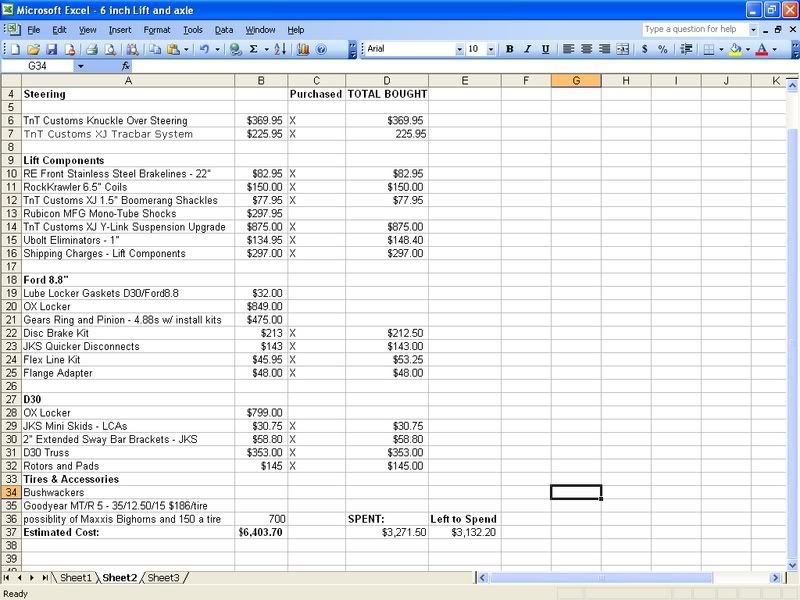Select column G header
800x600 pixels.
pos(576,81)
